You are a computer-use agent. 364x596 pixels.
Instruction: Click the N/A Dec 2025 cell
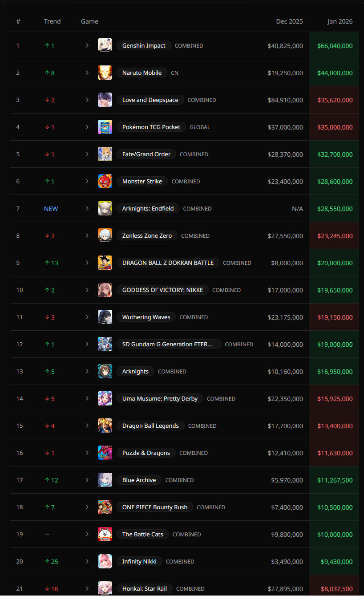[297, 208]
